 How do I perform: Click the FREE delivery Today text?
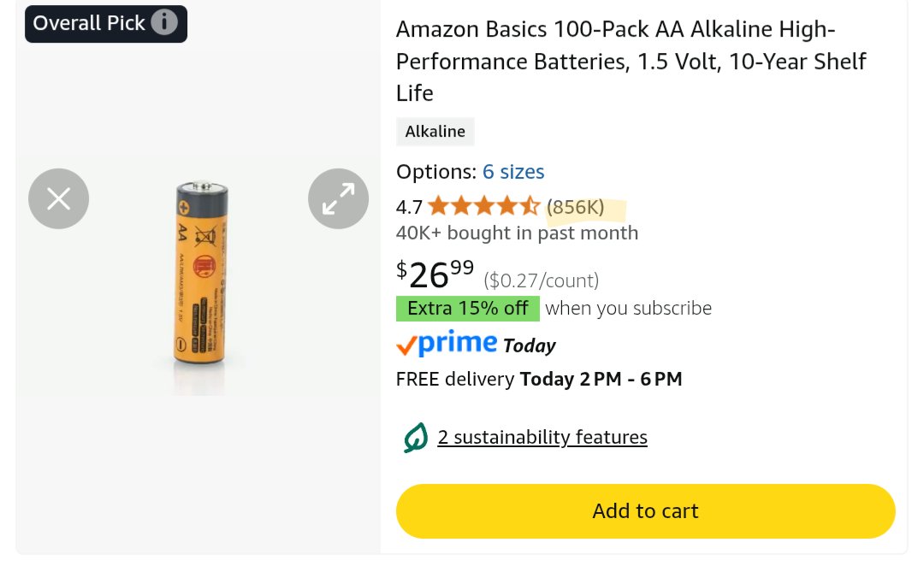(x=539, y=380)
